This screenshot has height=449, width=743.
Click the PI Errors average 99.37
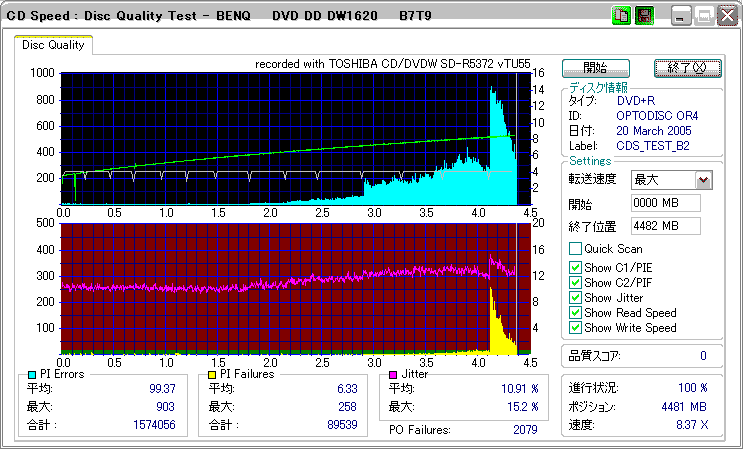click(x=162, y=389)
